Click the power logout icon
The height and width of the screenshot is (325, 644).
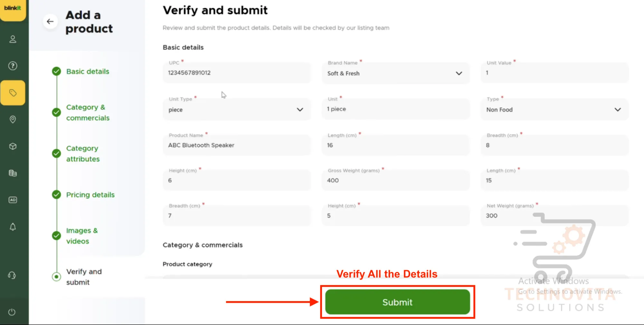(x=12, y=311)
